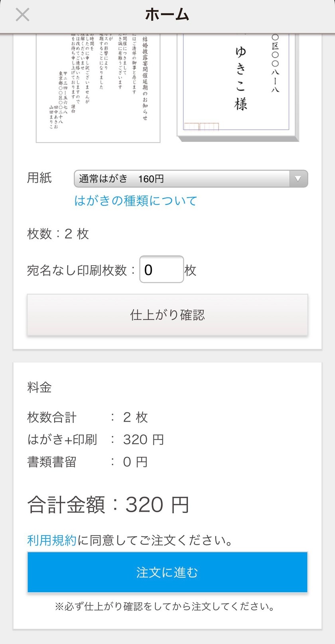Select the 書類書留 0 円 row
The width and height of the screenshot is (335, 644).
click(x=88, y=462)
